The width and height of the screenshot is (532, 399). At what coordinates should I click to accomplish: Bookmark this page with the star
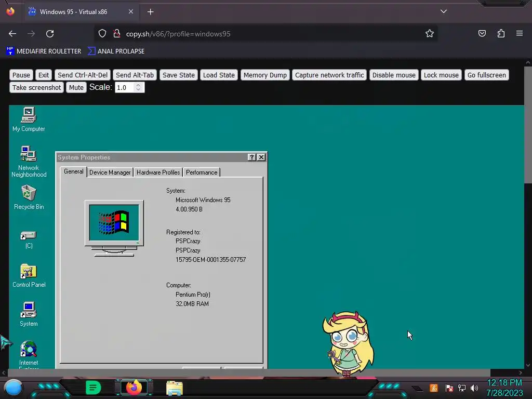click(x=430, y=34)
